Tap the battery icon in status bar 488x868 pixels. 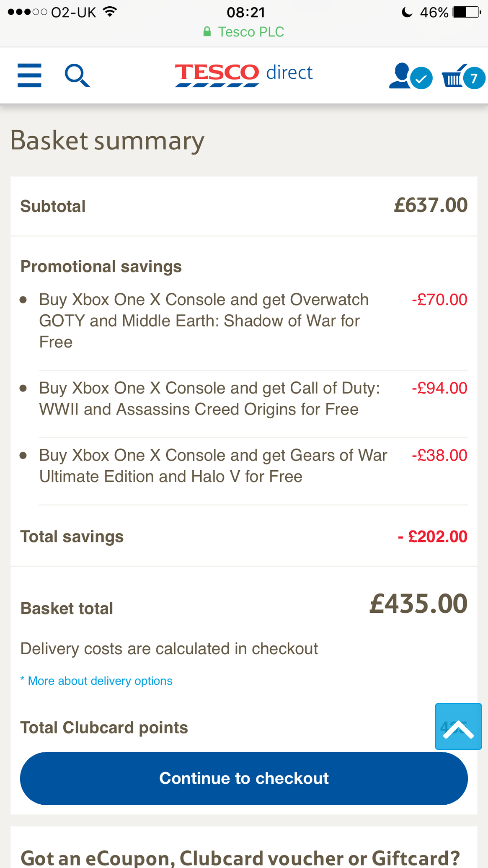(x=466, y=12)
